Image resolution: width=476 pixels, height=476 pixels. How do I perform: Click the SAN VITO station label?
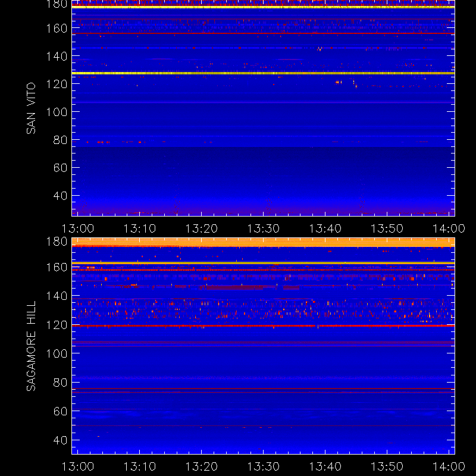31,108
